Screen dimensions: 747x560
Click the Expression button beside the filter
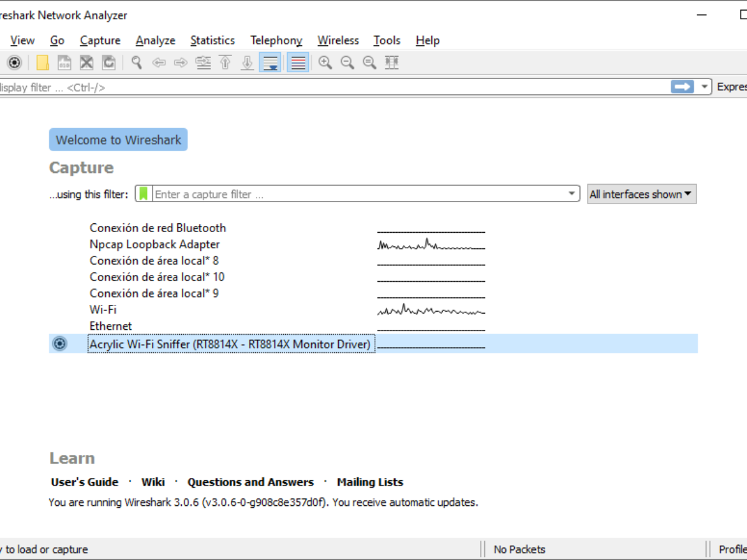click(x=731, y=87)
